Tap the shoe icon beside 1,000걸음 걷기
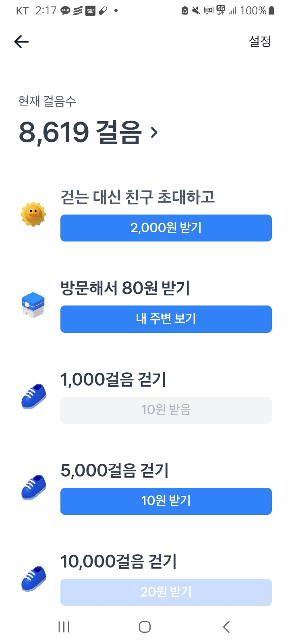Viewport: 290px width, 644px height. pyautogui.click(x=33, y=396)
